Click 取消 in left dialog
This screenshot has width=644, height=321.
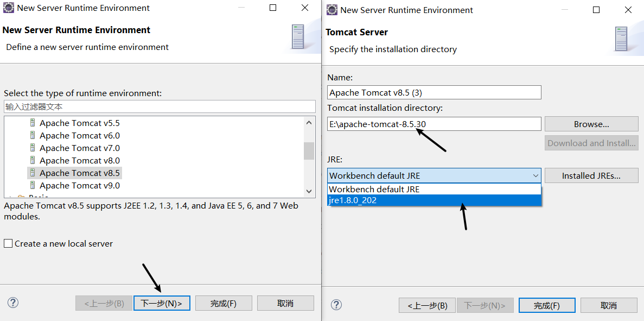pyautogui.click(x=285, y=303)
